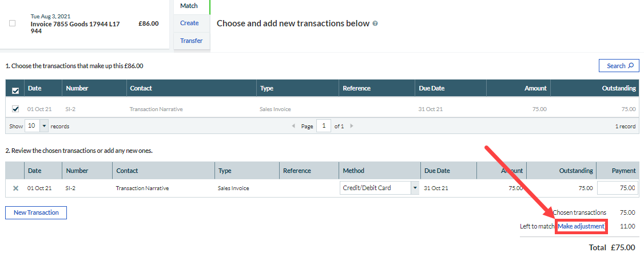Switch to the Match tab
This screenshot has height=264, width=644.
189,6
